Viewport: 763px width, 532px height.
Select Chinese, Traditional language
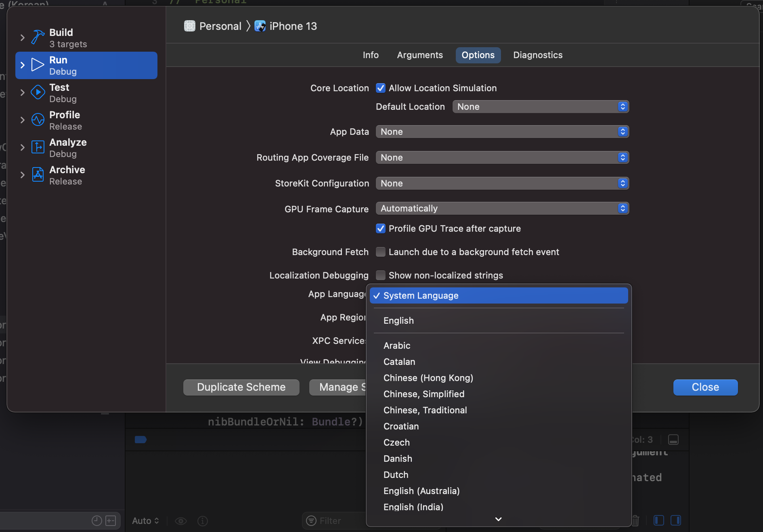[499, 410]
